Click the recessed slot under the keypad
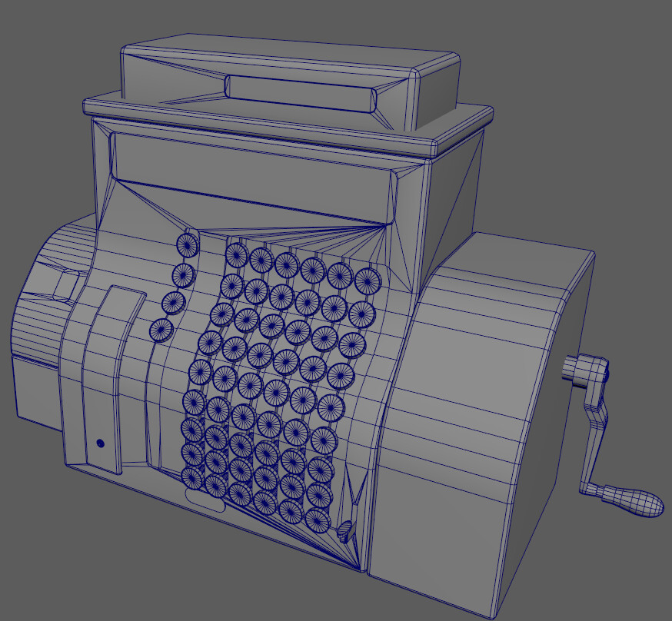This screenshot has height=621, width=672. coord(204,500)
